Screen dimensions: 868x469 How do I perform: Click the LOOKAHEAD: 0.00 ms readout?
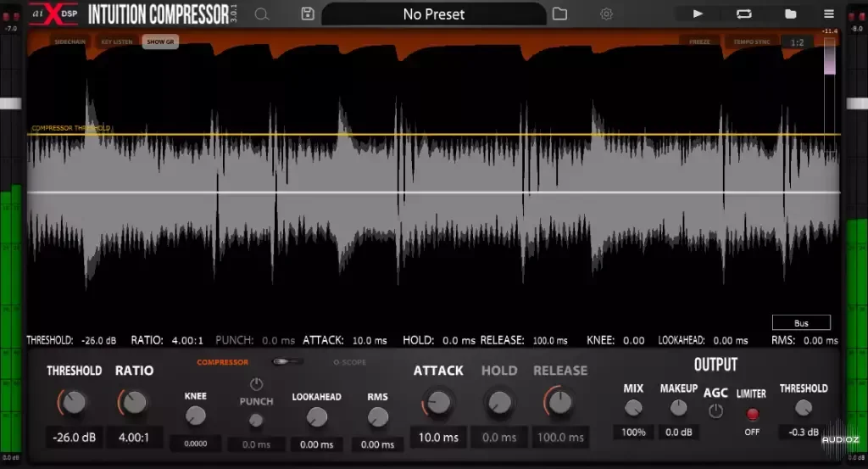(703, 341)
